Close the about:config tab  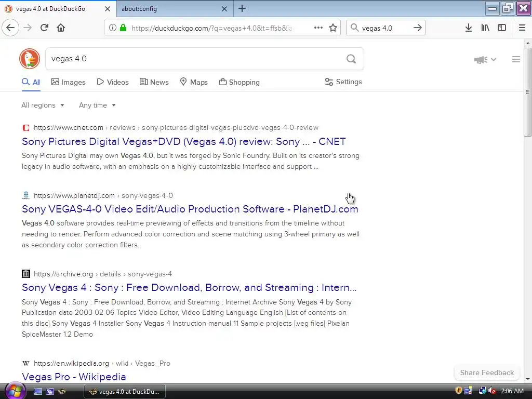pos(224,8)
